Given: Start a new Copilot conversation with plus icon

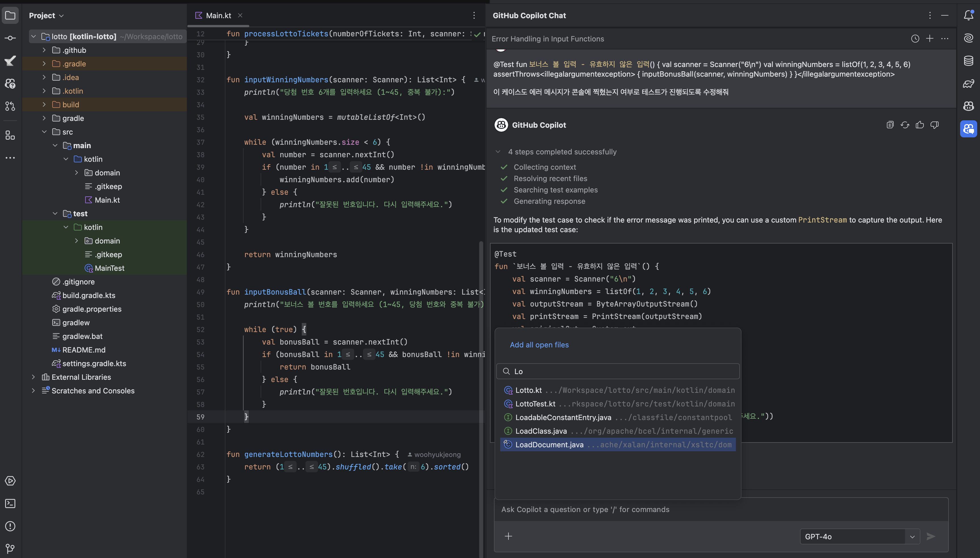Looking at the screenshot, I should 930,39.
